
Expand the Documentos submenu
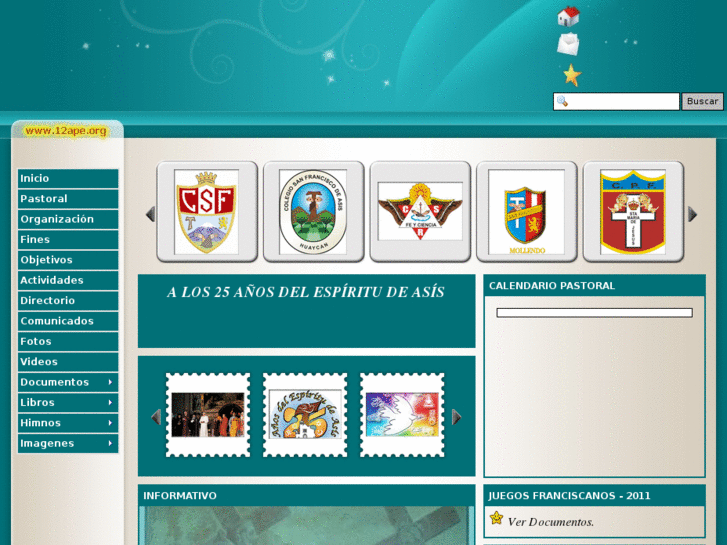(x=68, y=383)
